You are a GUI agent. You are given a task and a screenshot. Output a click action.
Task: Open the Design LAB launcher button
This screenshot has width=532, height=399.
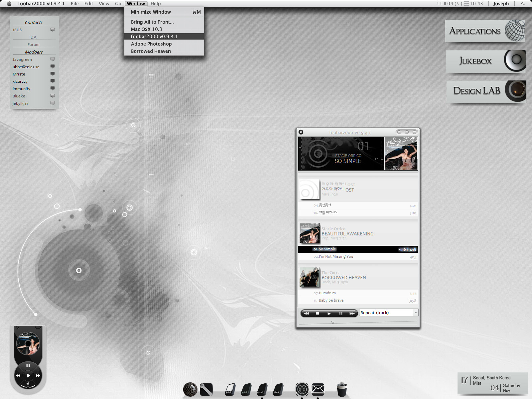point(486,91)
